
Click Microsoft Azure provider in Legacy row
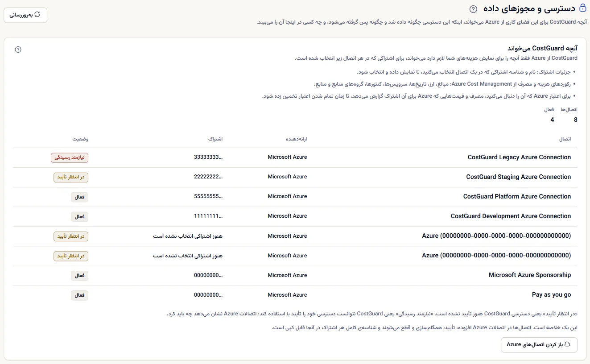click(x=287, y=157)
